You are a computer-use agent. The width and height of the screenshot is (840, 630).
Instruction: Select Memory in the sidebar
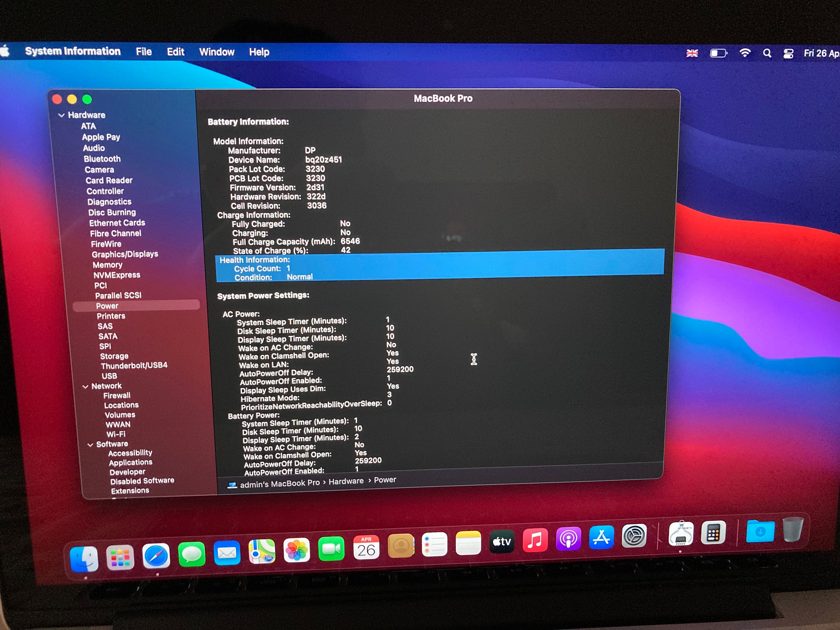[x=107, y=265]
